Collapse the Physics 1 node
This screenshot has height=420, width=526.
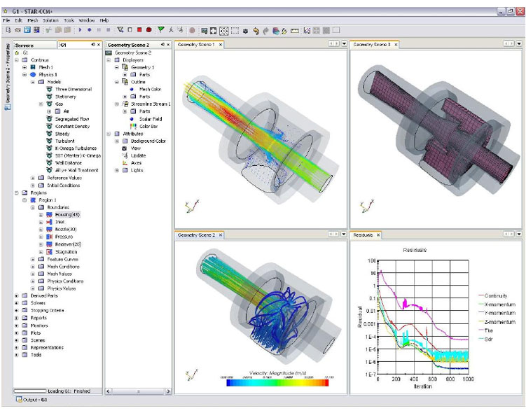pyautogui.click(x=25, y=75)
